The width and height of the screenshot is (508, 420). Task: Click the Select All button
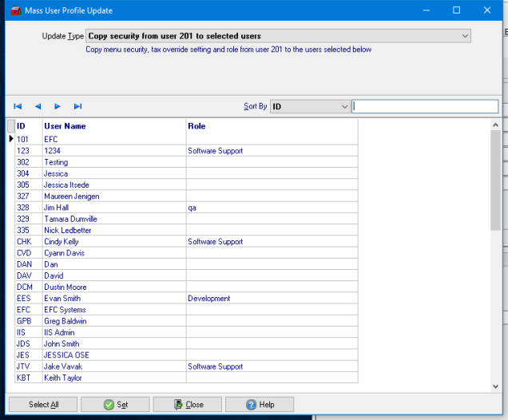[x=43, y=404]
